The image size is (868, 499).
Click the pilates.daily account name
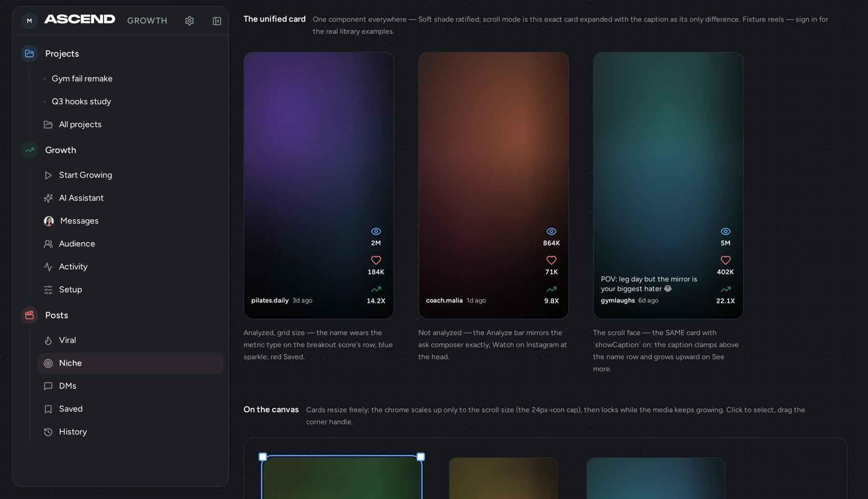270,300
